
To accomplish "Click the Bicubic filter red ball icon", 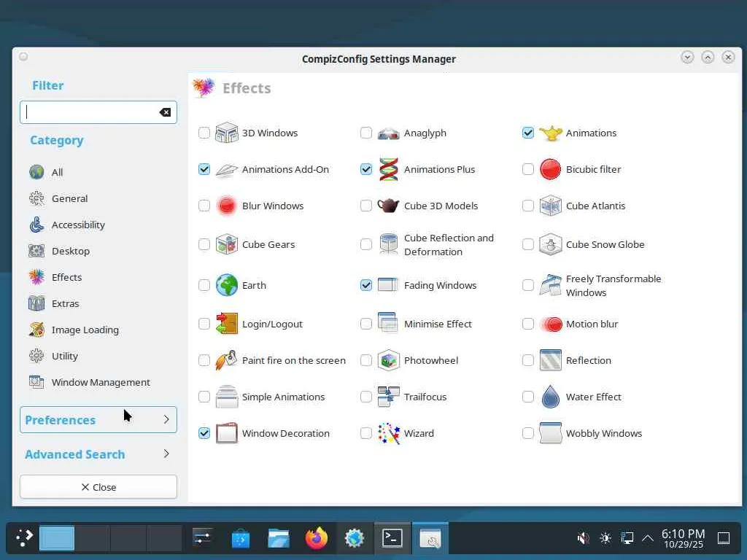I will click(x=550, y=169).
